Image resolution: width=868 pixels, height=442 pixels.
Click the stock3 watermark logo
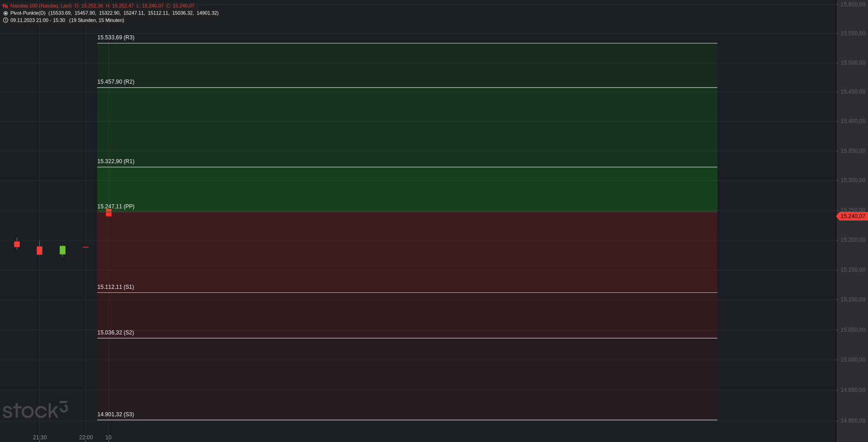(35, 410)
